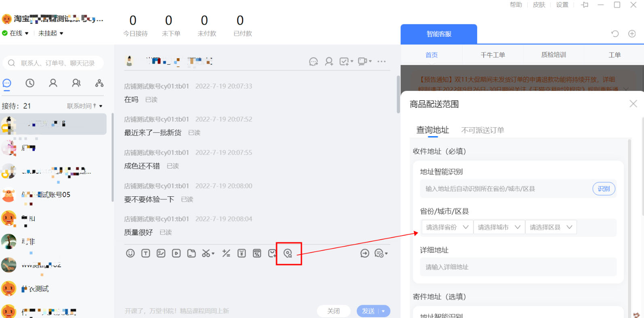
Task: Close the 商品配送范围 panel
Action: point(633,104)
